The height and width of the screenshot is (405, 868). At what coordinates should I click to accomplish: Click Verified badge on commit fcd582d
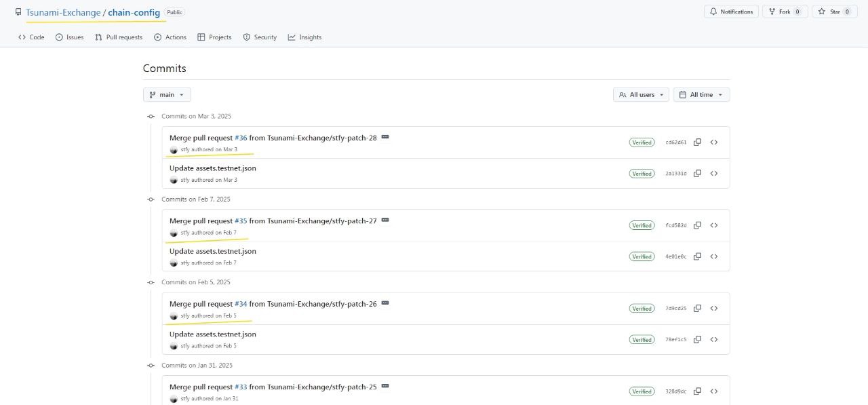click(x=642, y=225)
